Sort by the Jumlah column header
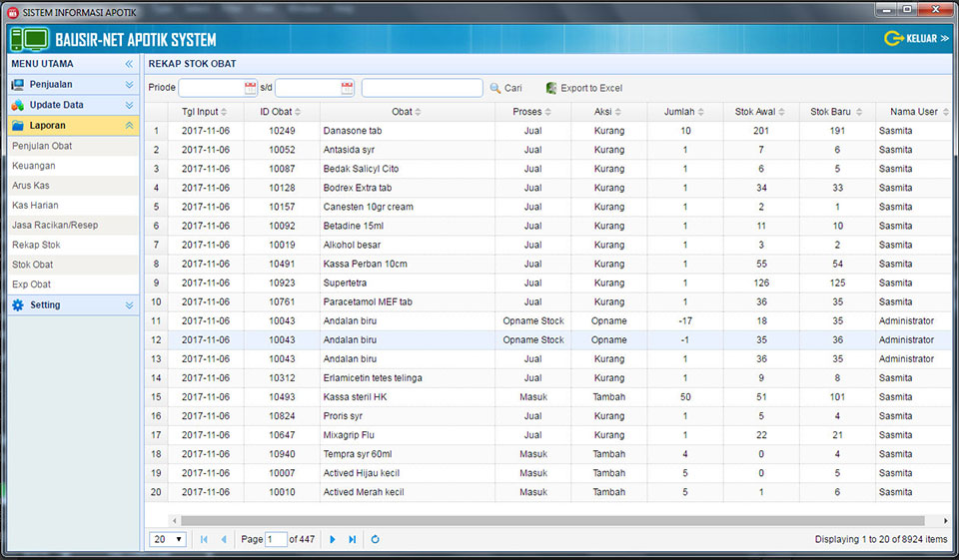The height and width of the screenshot is (560, 959). click(679, 112)
